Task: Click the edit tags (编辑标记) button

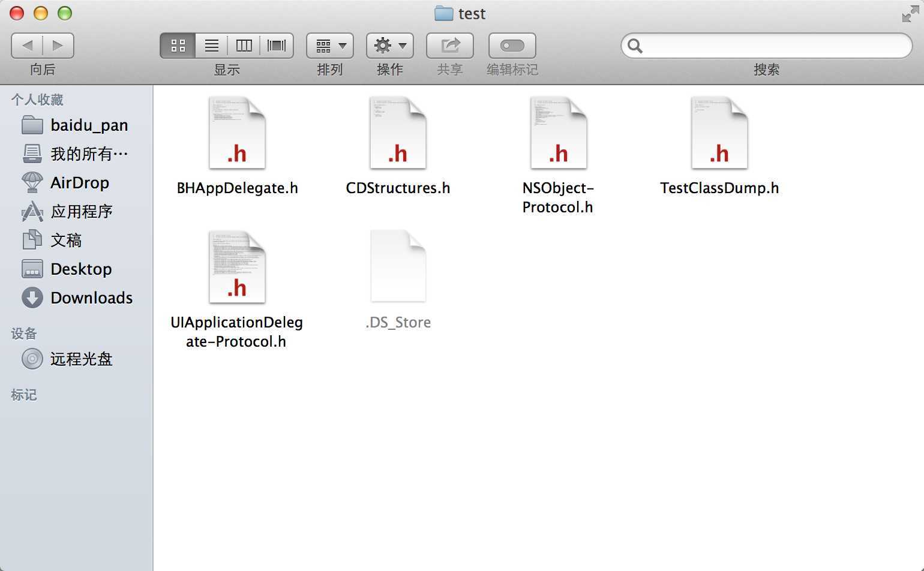Action: (x=512, y=46)
